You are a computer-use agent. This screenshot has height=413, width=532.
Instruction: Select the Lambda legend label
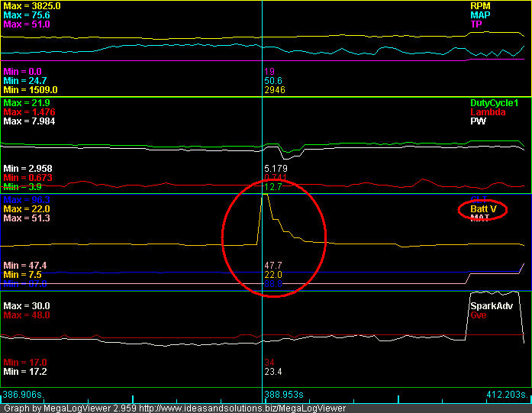click(x=488, y=111)
